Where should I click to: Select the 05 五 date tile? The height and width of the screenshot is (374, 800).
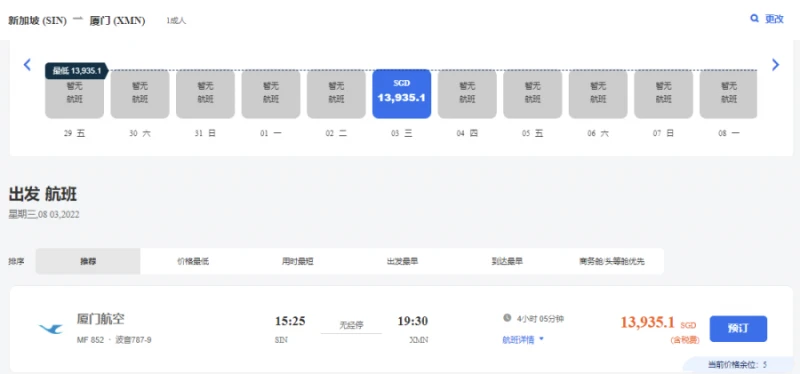coord(533,94)
